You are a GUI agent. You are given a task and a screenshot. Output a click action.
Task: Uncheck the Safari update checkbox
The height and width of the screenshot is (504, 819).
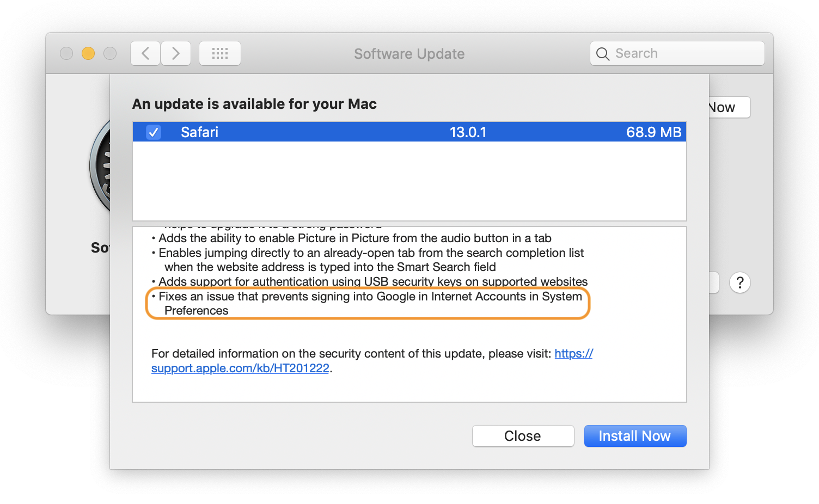[154, 132]
